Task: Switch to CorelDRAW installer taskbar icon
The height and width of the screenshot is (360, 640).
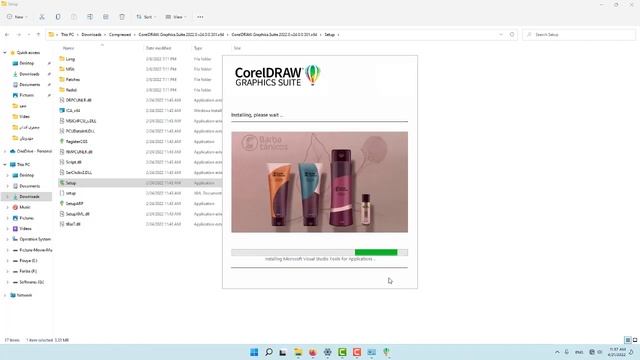Action: pyautogui.click(x=386, y=352)
